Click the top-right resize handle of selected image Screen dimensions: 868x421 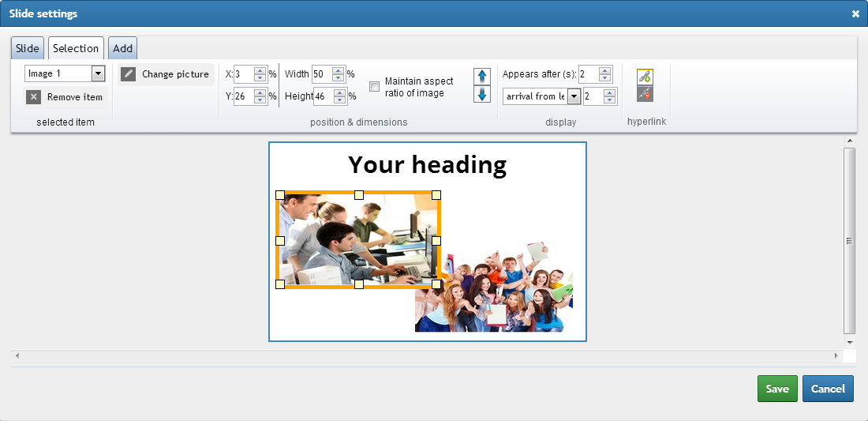tap(436, 195)
